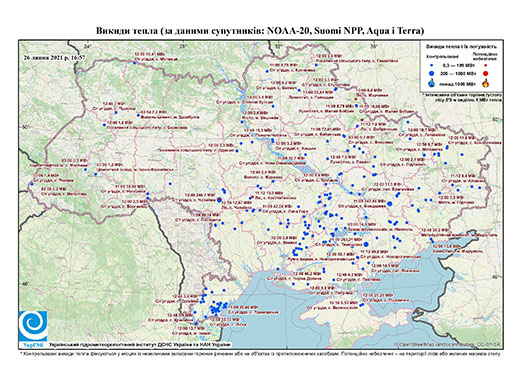This screenshot has width=520, height=368.
Task: Click the OpenStreetMap contributors attribution
Action: click(x=447, y=344)
